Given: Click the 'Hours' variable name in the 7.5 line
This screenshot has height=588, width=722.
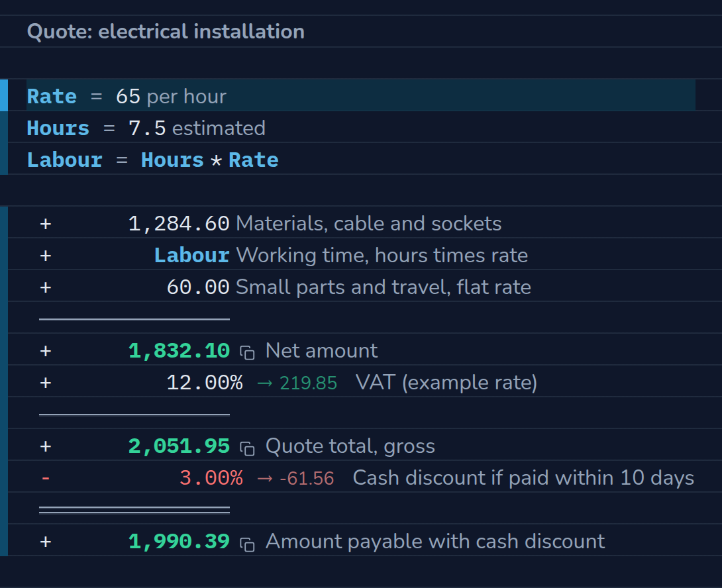Looking at the screenshot, I should 58,128.
